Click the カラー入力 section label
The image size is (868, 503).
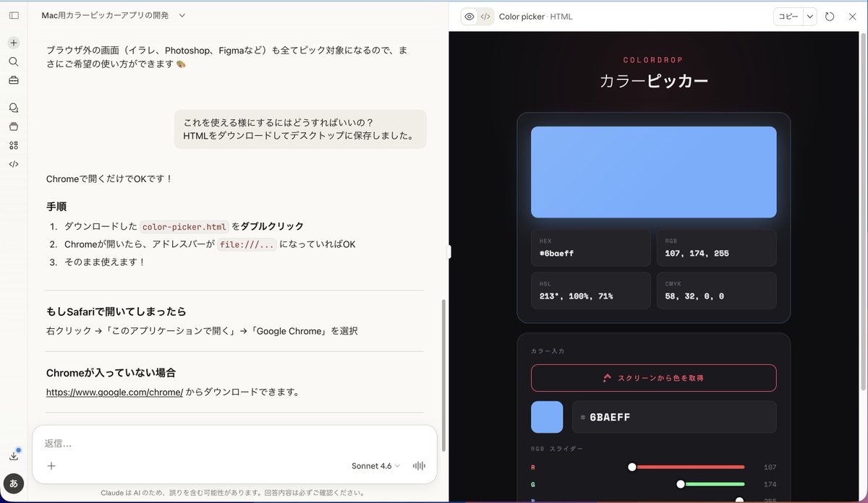tap(548, 351)
